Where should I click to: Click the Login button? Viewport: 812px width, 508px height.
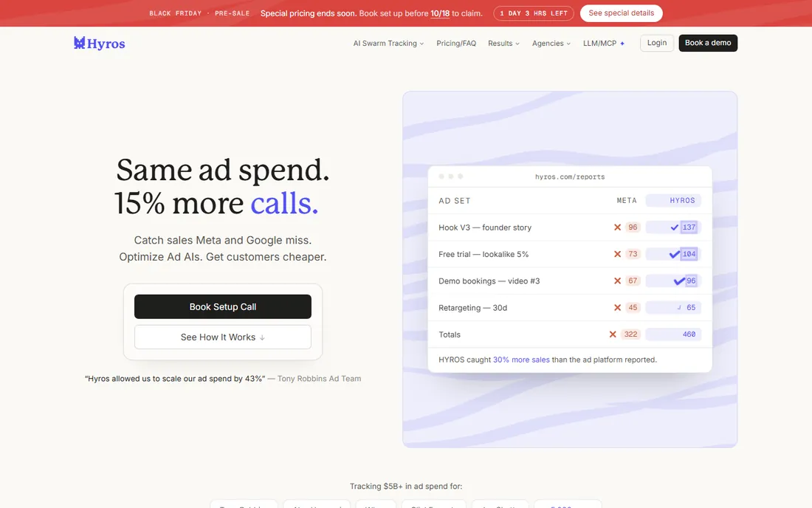pyautogui.click(x=657, y=43)
